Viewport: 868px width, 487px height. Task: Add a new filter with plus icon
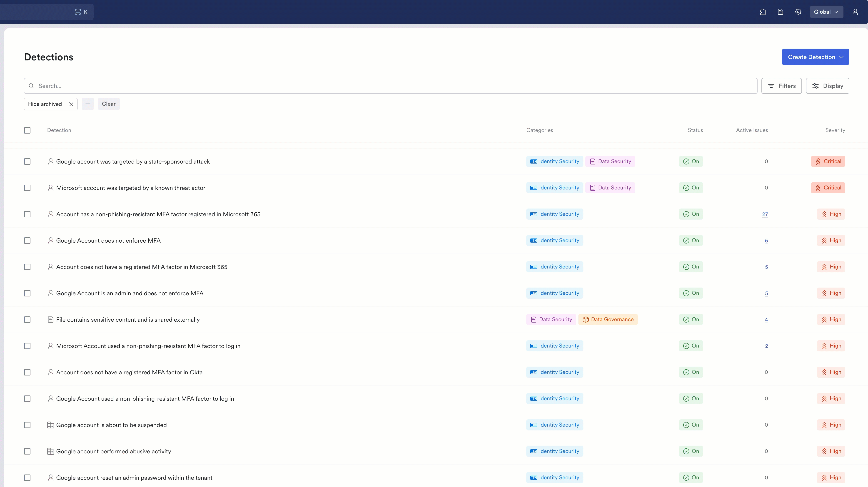click(88, 104)
